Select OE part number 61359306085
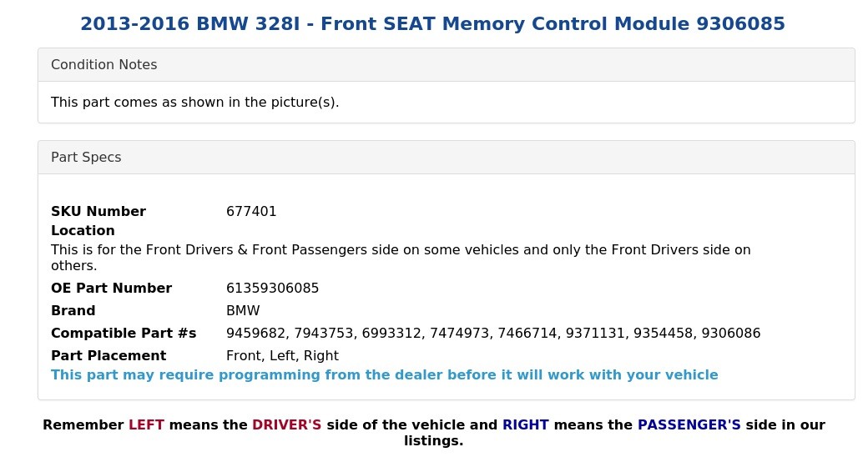This screenshot has height=462, width=868. click(272, 289)
